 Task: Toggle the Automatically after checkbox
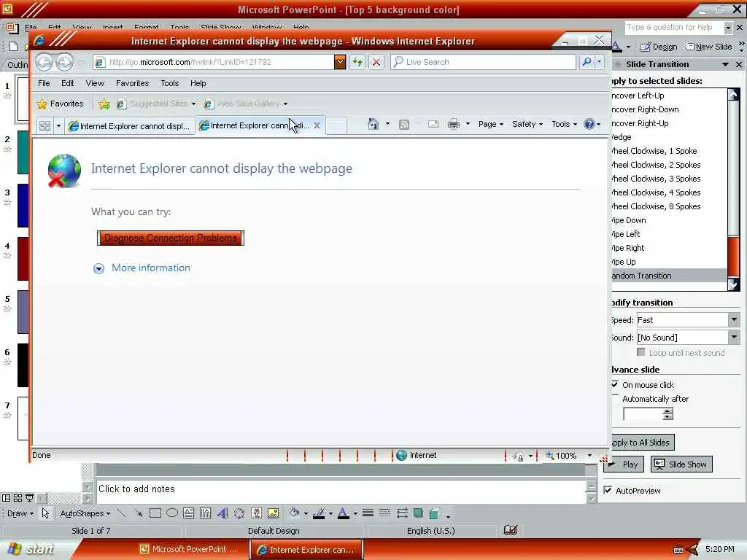point(615,398)
